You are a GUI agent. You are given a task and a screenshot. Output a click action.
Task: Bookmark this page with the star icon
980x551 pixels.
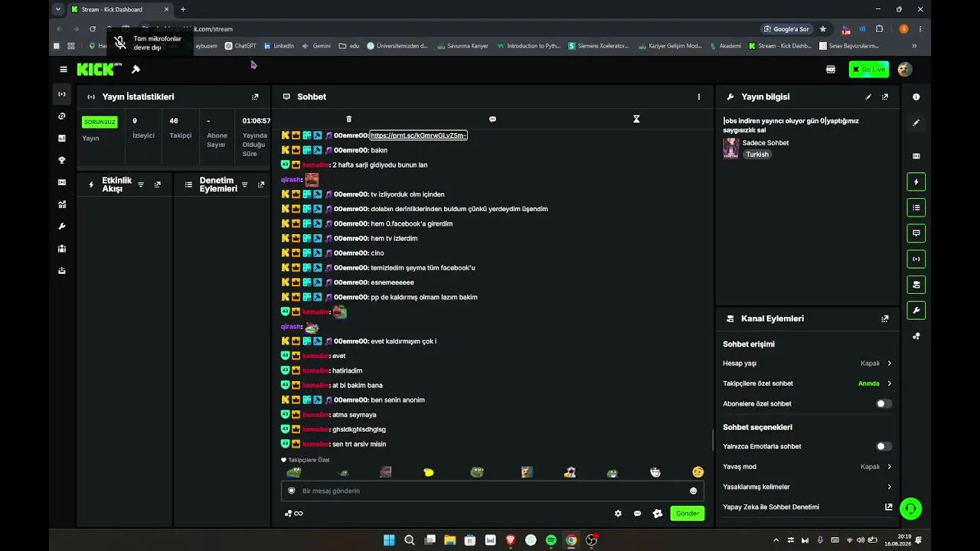tap(823, 29)
